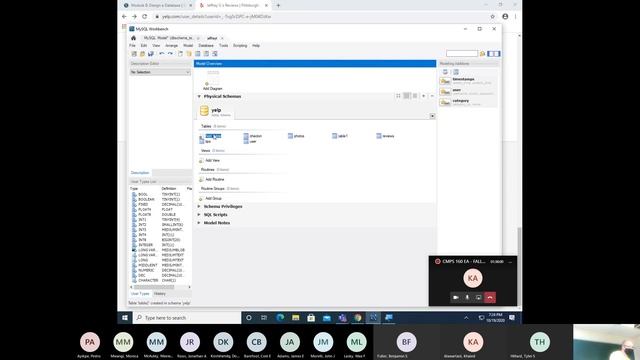Save the model with toolbar icon
This screenshot has height=360, width=640.
151,54
